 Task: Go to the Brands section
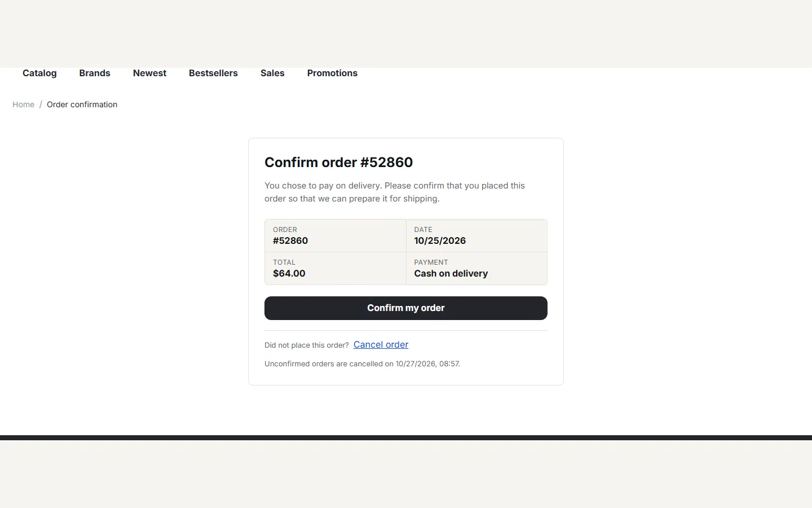[95, 73]
